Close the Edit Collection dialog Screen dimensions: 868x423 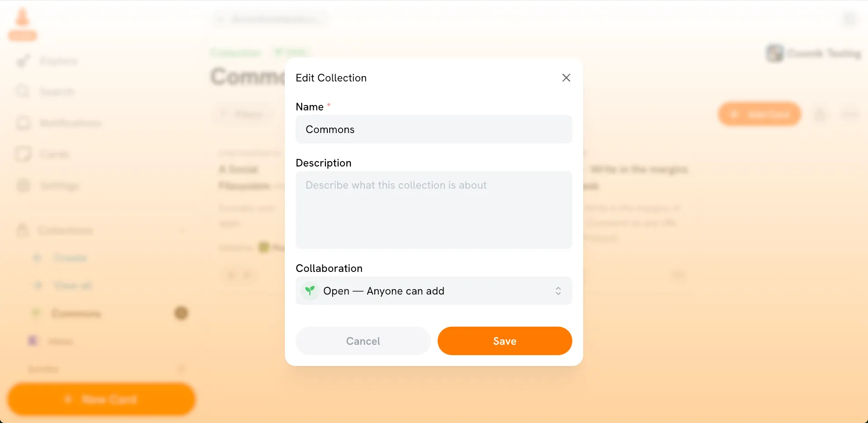(566, 78)
